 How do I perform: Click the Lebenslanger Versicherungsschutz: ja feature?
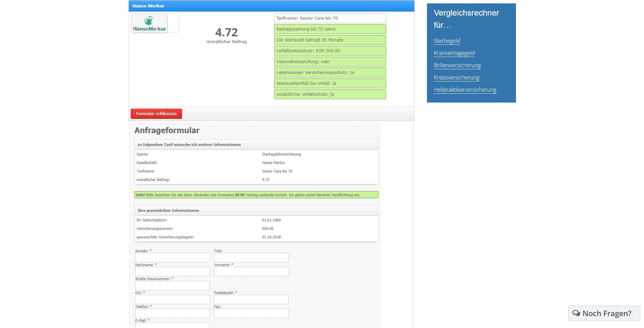[x=330, y=73]
